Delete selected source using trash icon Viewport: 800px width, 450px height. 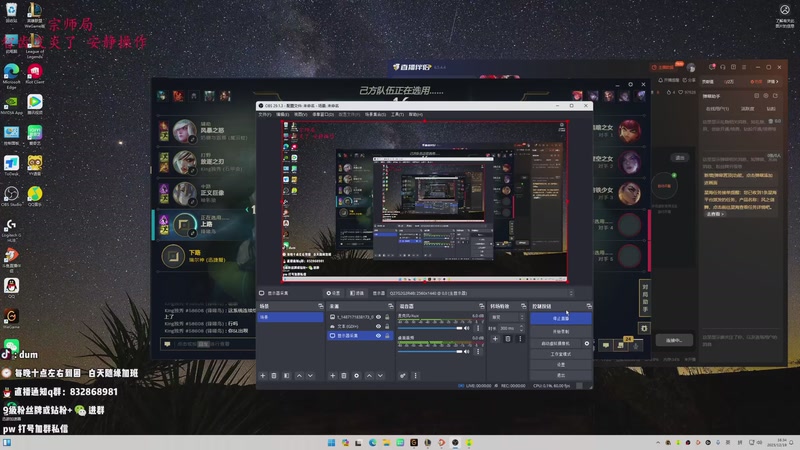coord(344,375)
